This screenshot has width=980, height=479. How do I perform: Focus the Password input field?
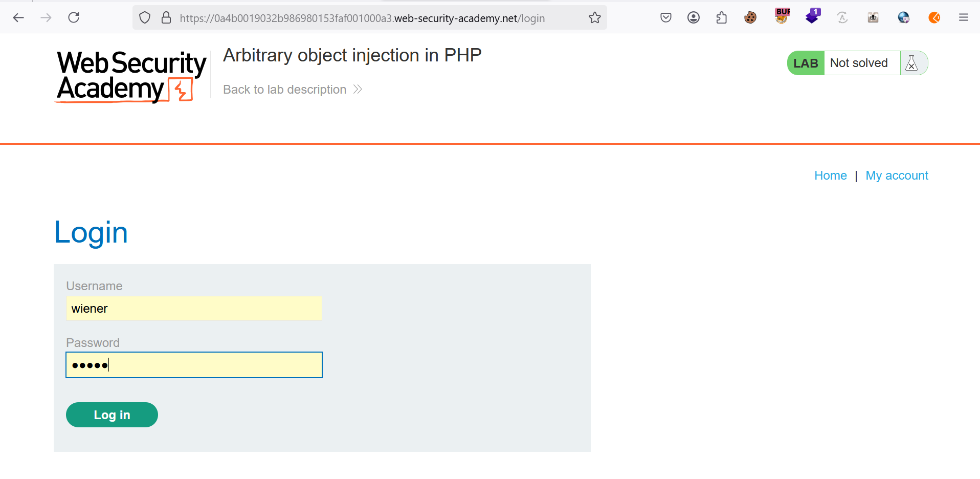coord(194,365)
